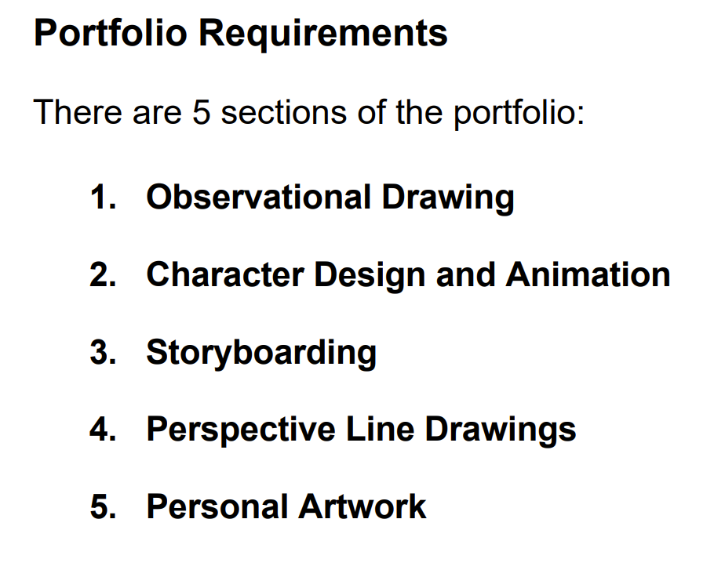Screen dimensions: 725x588
Task: Click the word "Drawing" in item one
Action: pos(448,198)
